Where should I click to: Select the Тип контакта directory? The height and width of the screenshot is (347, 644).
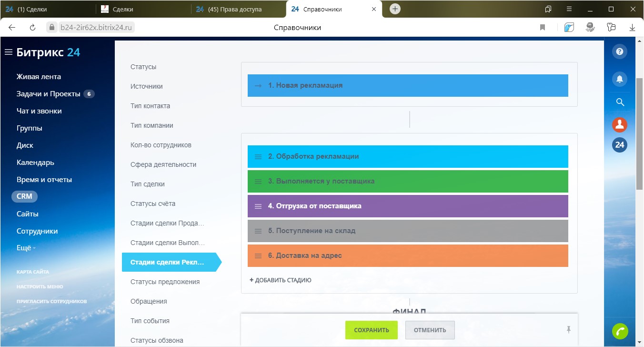[150, 106]
